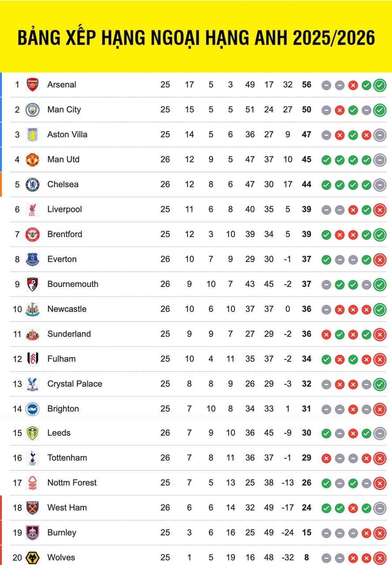Click the Brentford club badge
This screenshot has width=392, height=565.
click(33, 234)
